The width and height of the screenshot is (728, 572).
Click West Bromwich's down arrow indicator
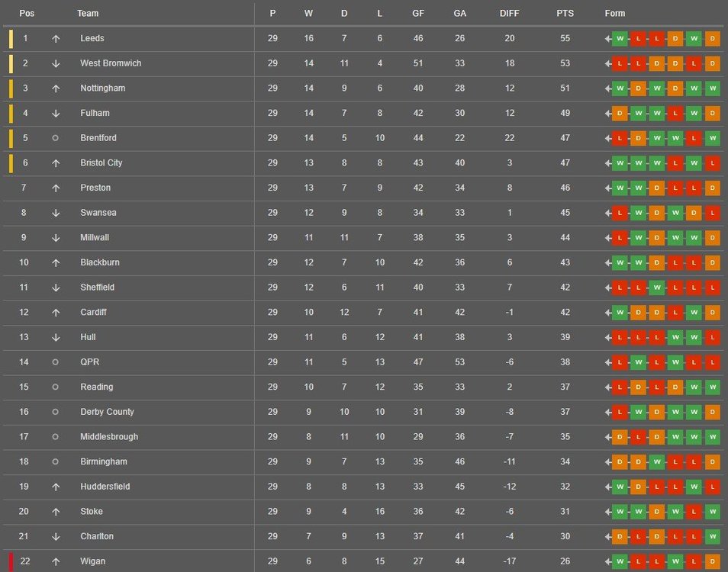tap(56, 63)
